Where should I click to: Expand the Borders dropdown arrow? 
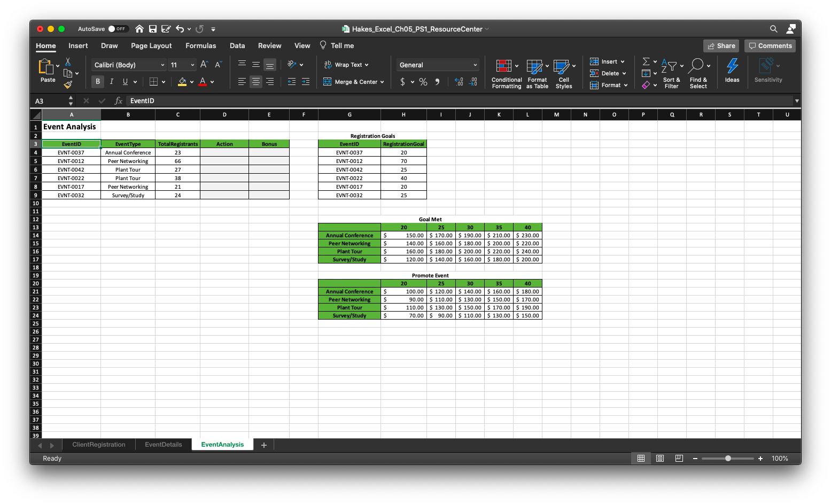pyautogui.click(x=164, y=82)
